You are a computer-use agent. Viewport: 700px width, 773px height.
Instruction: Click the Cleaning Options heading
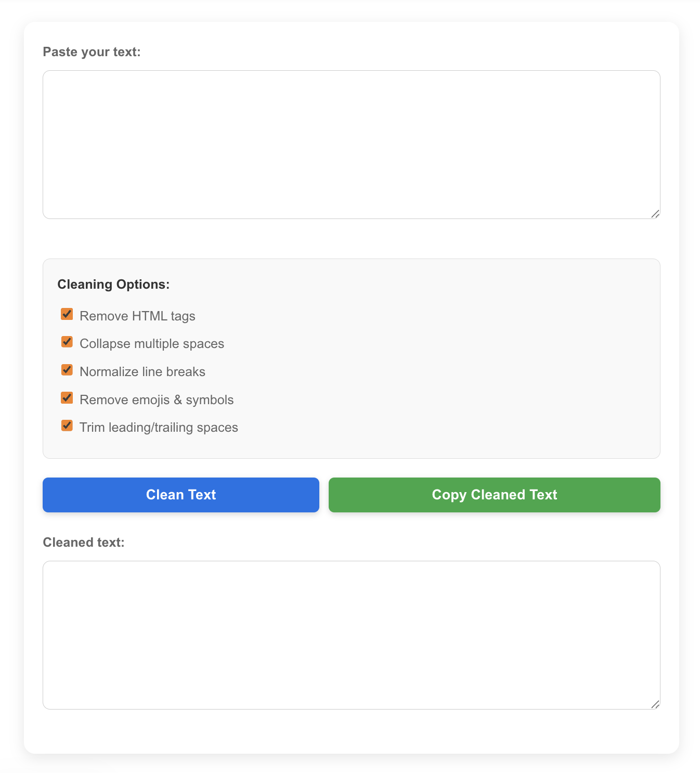pyautogui.click(x=113, y=284)
